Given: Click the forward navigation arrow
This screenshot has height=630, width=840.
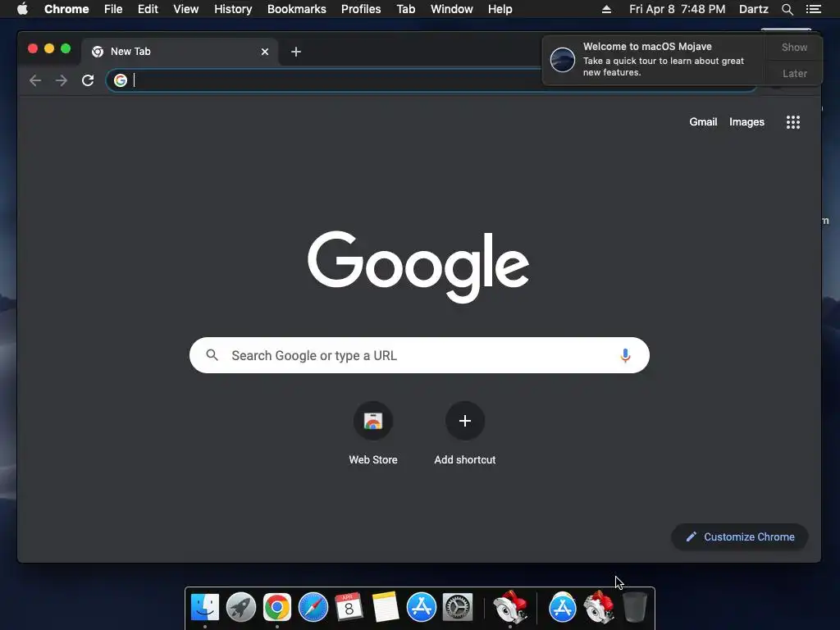Looking at the screenshot, I should point(61,80).
